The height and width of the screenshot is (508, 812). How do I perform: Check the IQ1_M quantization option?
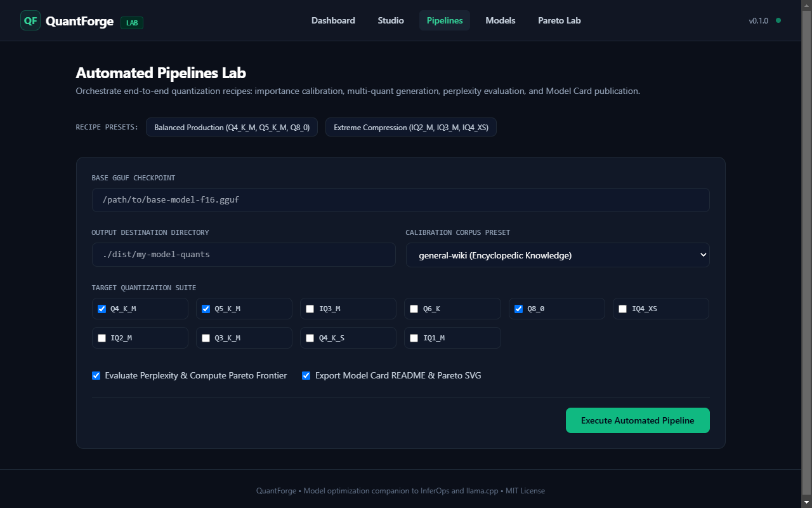(414, 338)
